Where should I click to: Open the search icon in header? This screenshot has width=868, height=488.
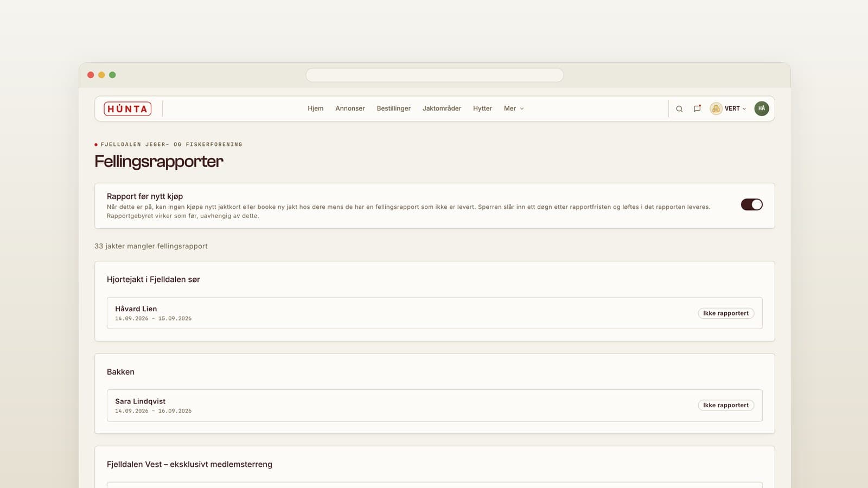coord(679,109)
